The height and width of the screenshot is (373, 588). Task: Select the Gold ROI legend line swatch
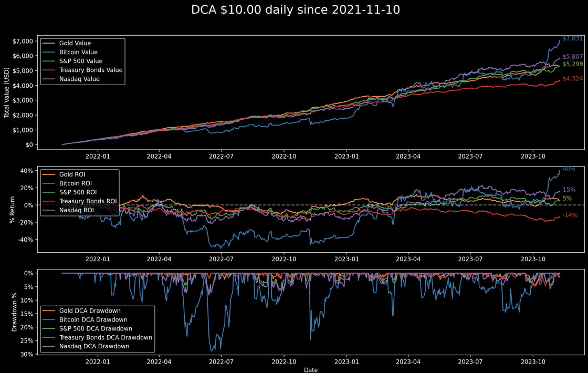click(x=49, y=174)
